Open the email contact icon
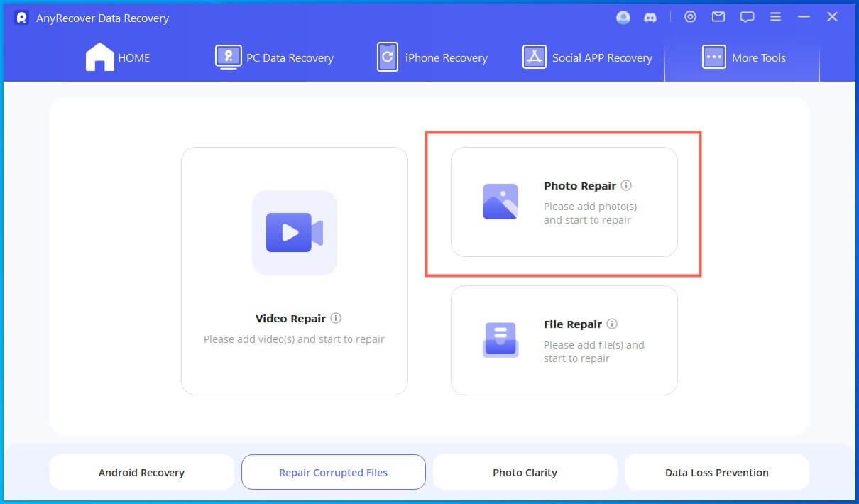859x504 pixels. (x=718, y=17)
